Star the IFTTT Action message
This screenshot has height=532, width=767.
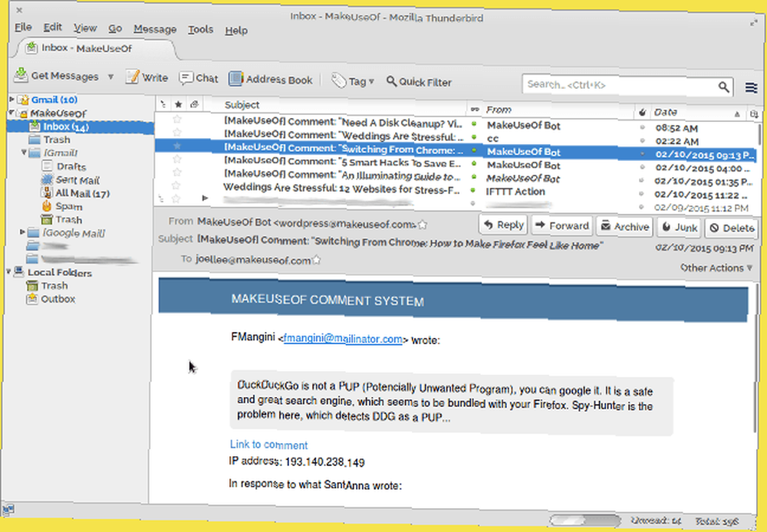pos(176,185)
